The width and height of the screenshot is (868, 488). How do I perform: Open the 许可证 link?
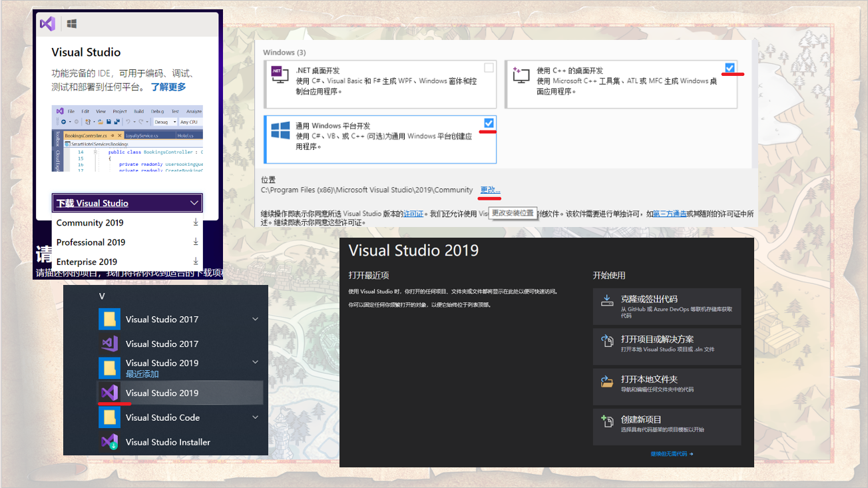[413, 214]
